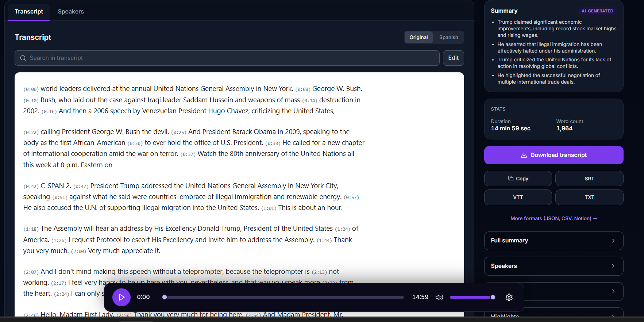Jump to the 0:47 timestamp marker

coord(81,187)
